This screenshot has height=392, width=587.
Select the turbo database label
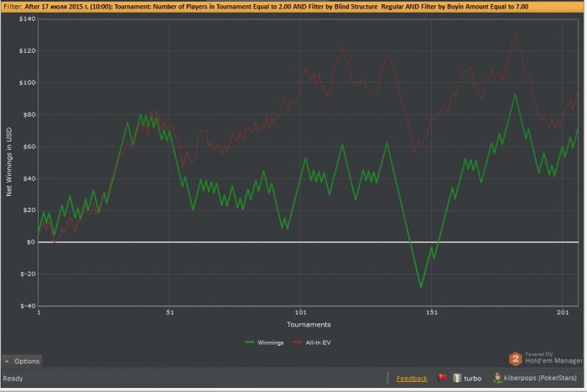472,379
